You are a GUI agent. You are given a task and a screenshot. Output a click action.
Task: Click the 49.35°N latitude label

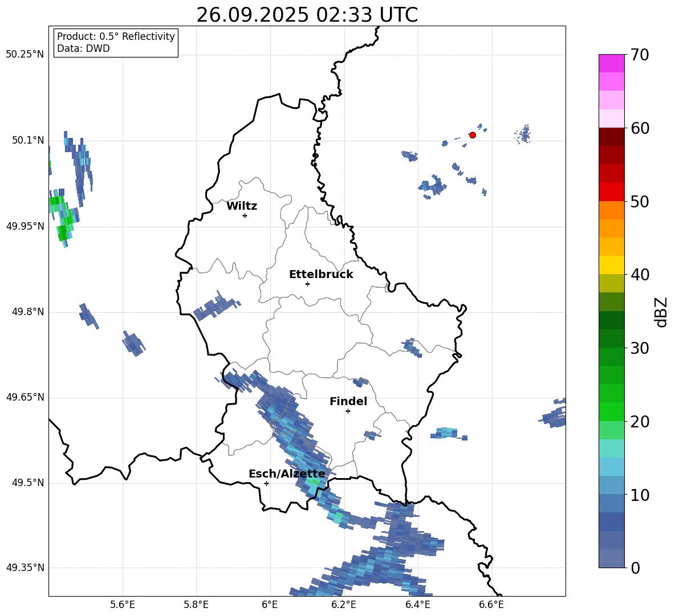point(25,568)
